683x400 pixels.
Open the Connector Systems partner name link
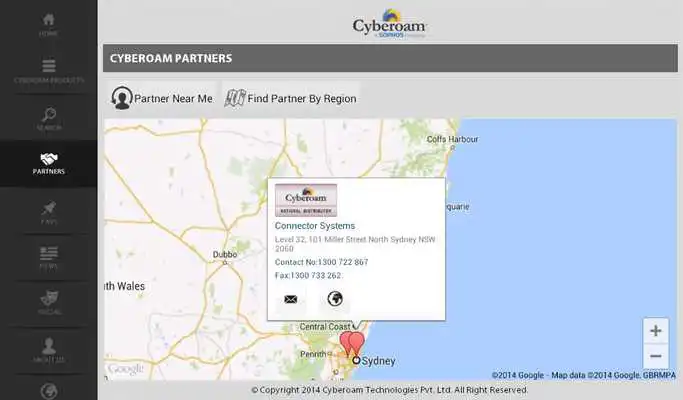click(x=314, y=226)
